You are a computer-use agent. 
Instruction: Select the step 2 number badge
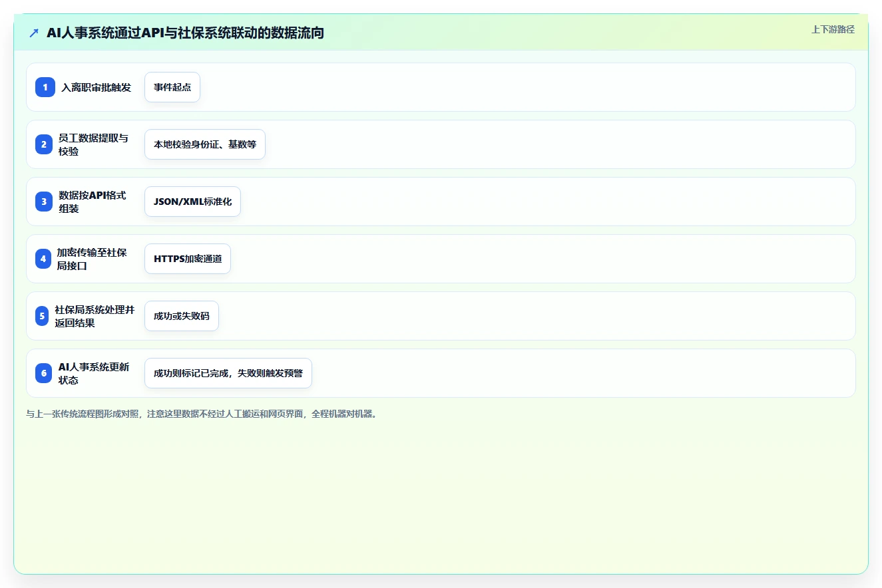43,144
